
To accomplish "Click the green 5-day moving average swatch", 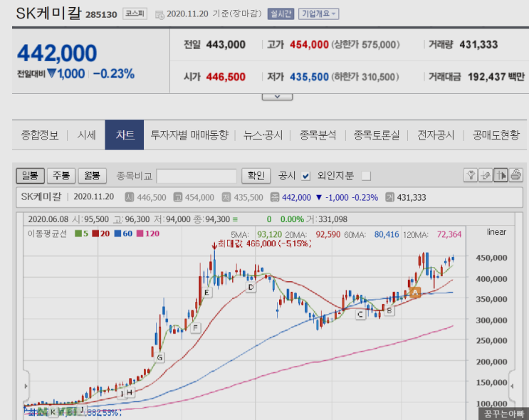I will (78, 233).
